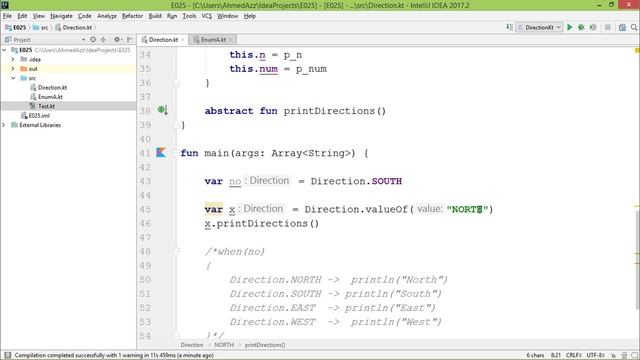Place the cursor on line 46 x.printDirections()
The image size is (640, 360).
point(262,224)
